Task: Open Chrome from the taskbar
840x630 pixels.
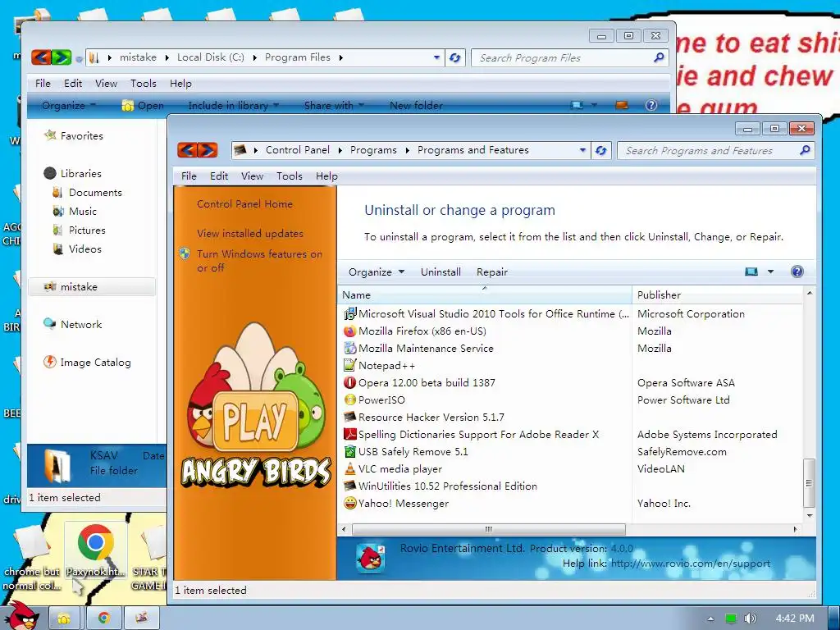Action: 104,618
